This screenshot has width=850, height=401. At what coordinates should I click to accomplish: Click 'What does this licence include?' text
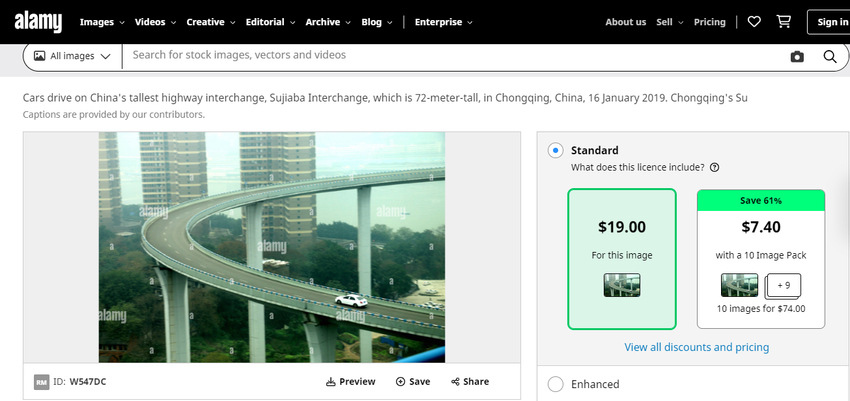coord(638,167)
